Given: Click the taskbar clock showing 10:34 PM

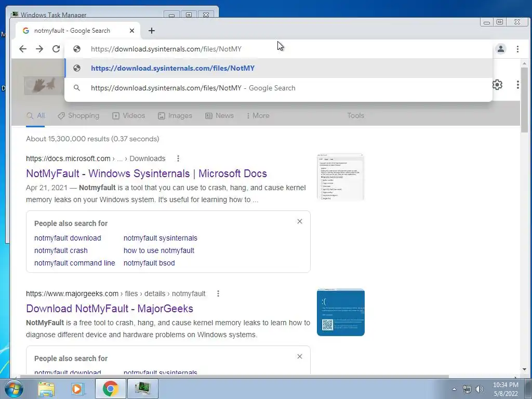Looking at the screenshot, I should 506,389.
